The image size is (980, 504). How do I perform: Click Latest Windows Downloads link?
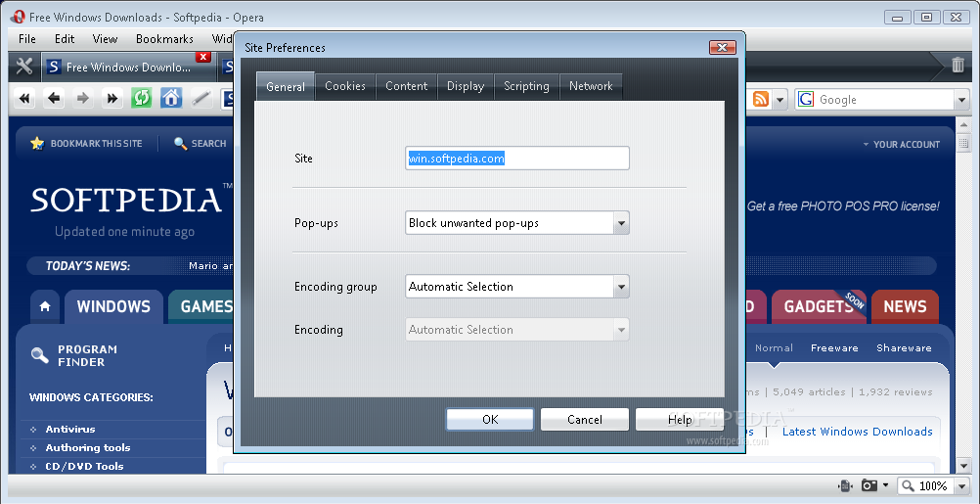pos(858,432)
